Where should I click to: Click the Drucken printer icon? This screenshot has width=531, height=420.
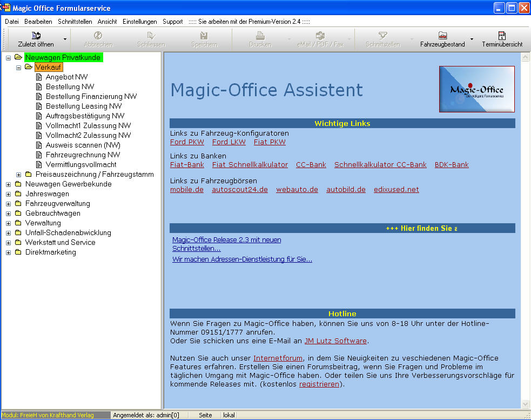click(x=260, y=35)
